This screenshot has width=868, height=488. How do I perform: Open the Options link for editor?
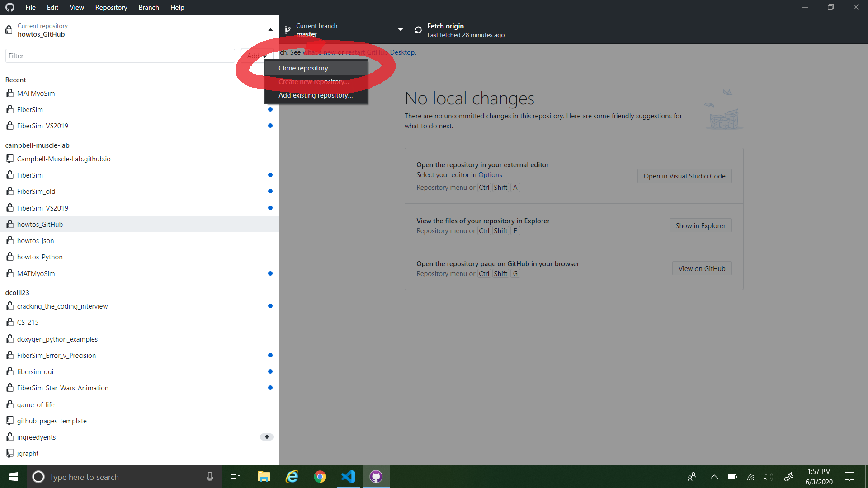point(490,175)
